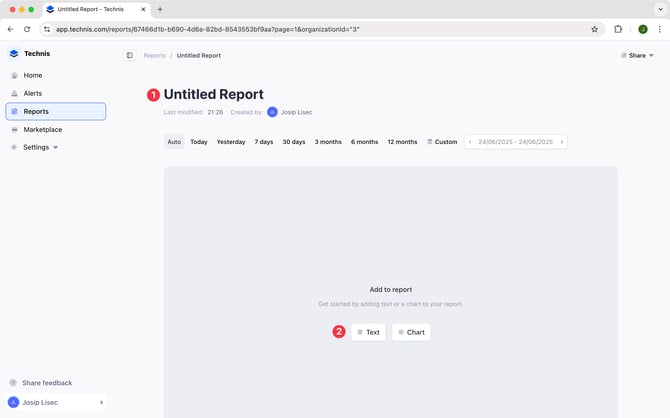Open Home from the sidebar
This screenshot has width=670, height=418.
[x=33, y=75]
